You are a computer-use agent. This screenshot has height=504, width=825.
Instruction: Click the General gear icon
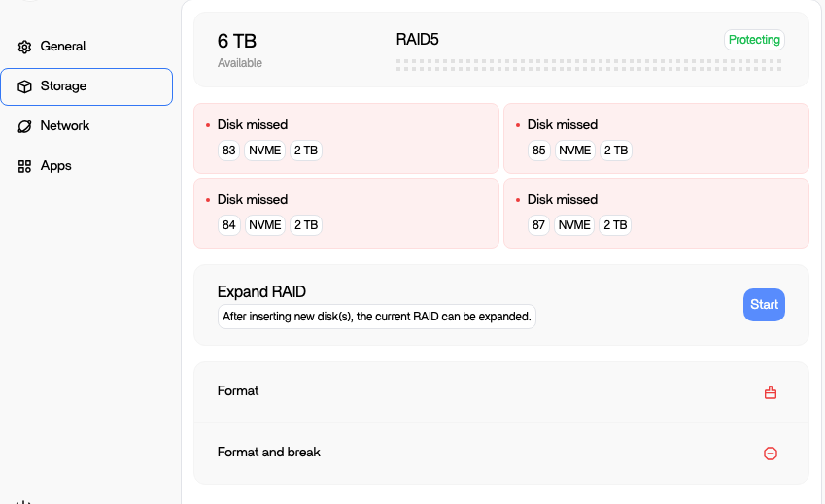click(x=24, y=47)
